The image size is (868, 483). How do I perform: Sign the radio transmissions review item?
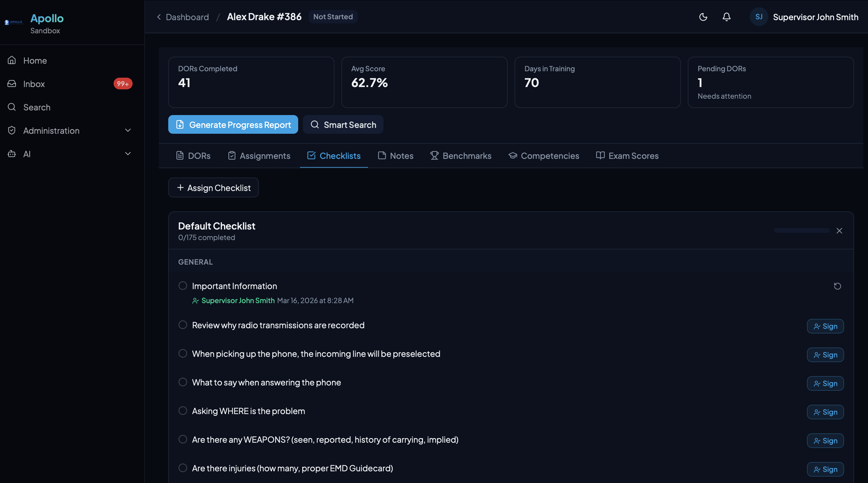[x=825, y=326]
